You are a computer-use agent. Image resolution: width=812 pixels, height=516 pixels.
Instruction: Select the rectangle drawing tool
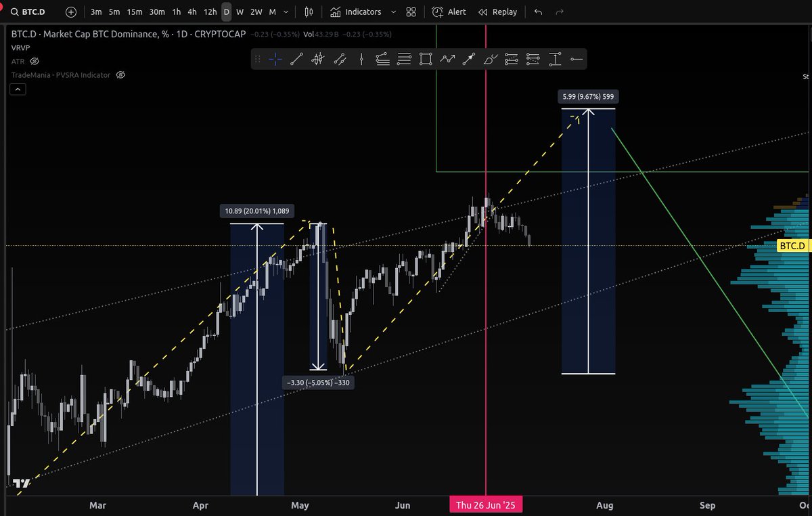(426, 59)
